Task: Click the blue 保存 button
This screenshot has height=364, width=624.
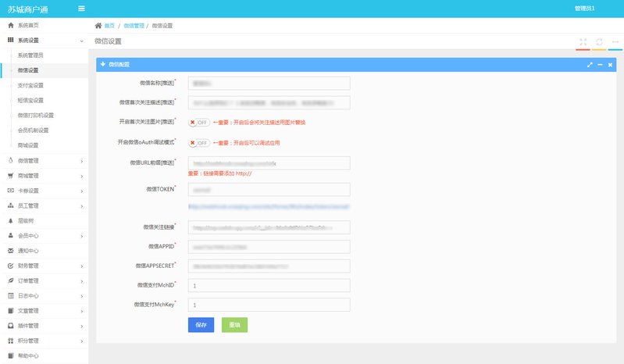Action: point(201,325)
